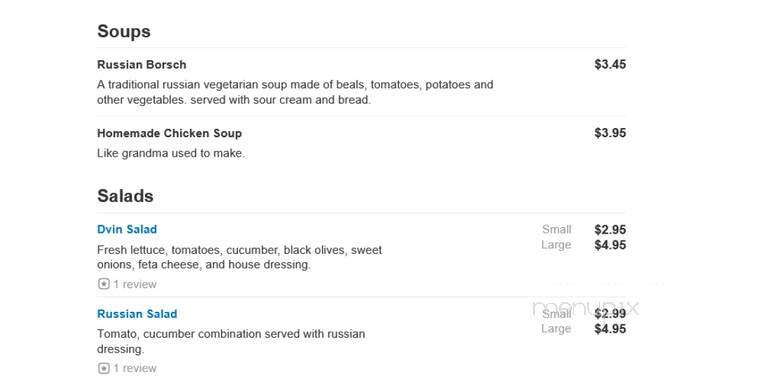Click the Dvin Salad ingredients description
Image resolution: width=765 pixels, height=391 pixels.
(240, 257)
